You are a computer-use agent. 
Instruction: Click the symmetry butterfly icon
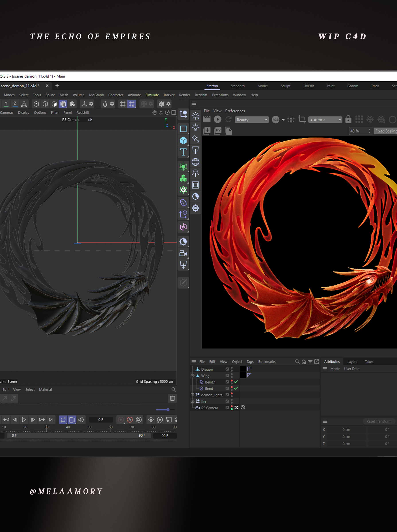pyautogui.click(x=162, y=104)
